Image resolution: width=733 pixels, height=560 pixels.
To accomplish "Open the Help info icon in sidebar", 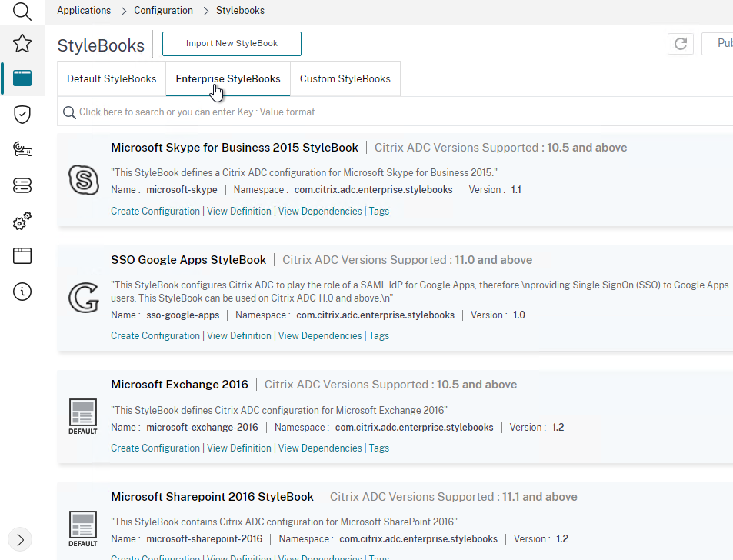I will pos(22,292).
